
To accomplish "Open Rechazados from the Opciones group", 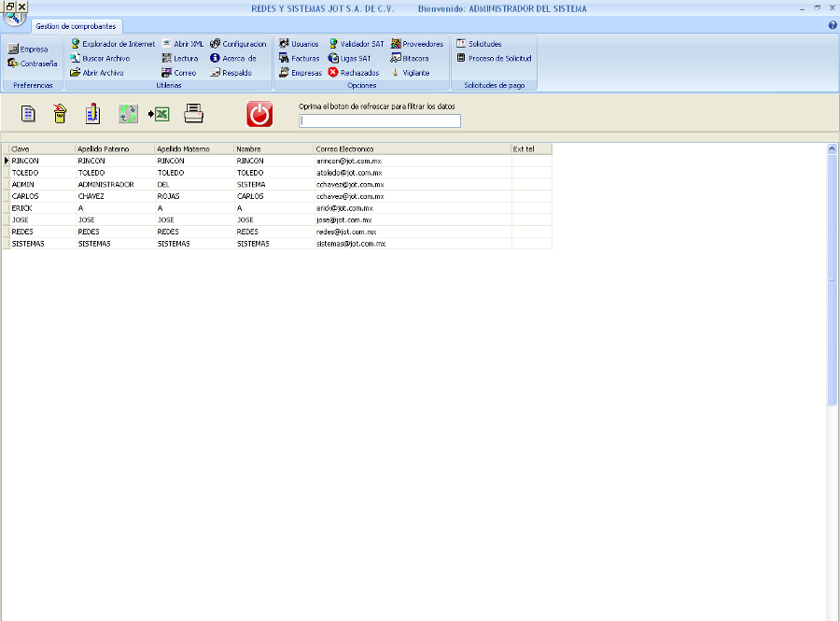I will [x=354, y=73].
